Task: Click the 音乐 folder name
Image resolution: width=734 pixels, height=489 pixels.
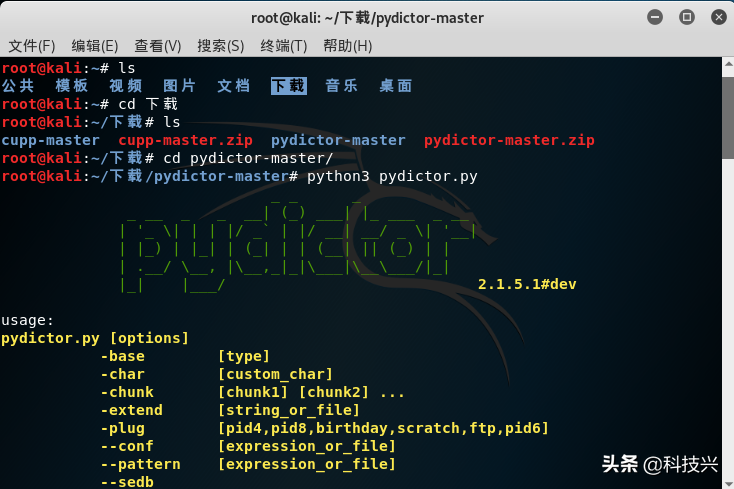Action: 341,86
